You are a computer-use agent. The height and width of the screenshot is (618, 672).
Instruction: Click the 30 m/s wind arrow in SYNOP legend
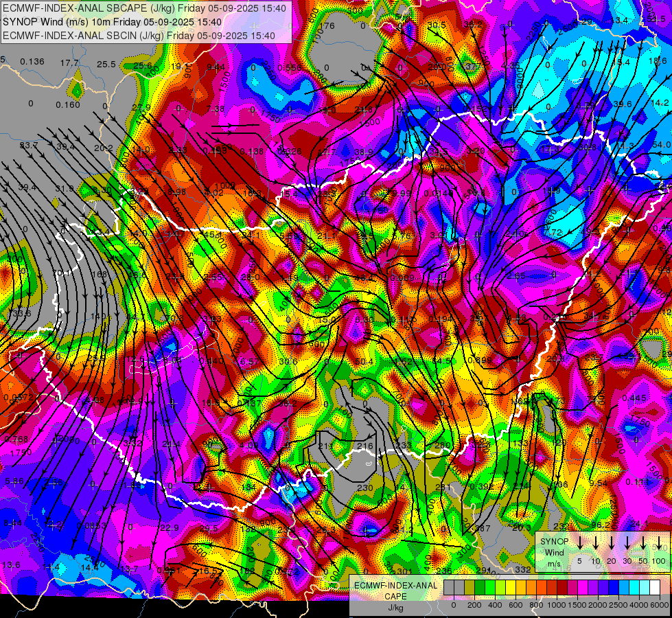627,542
